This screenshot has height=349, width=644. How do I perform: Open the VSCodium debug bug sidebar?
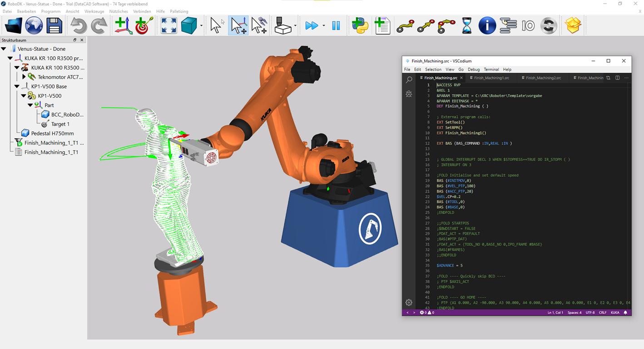click(409, 94)
